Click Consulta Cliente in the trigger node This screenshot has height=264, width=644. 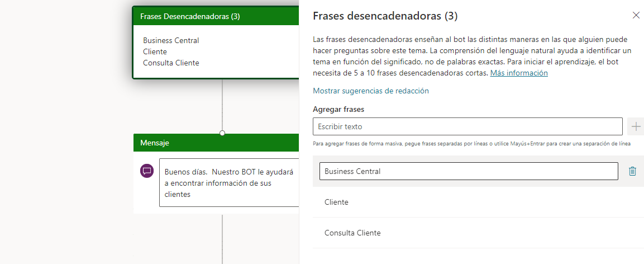pyautogui.click(x=171, y=63)
